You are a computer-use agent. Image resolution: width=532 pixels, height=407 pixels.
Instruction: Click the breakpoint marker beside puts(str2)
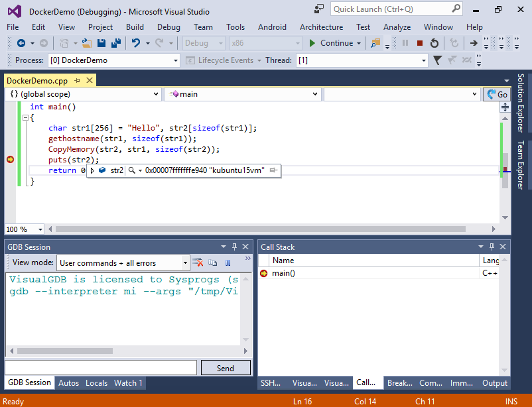point(10,159)
